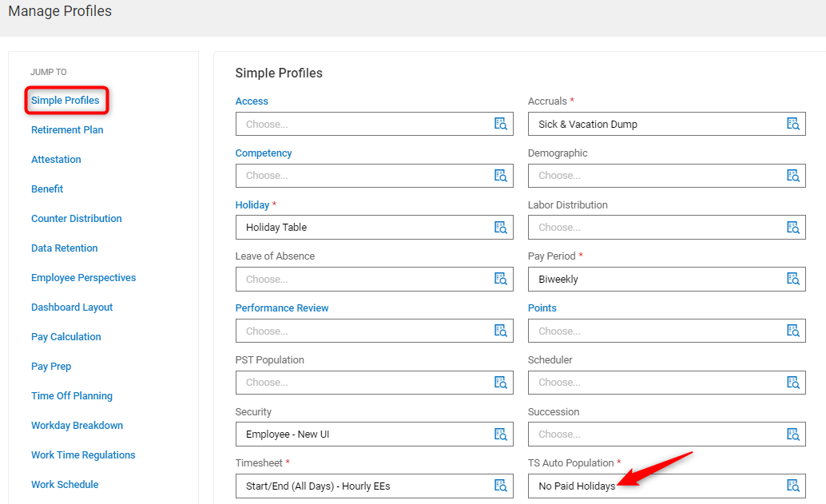Open the Leave of Absence chooser
Screen dimensions: 826x504
(359, 279)
